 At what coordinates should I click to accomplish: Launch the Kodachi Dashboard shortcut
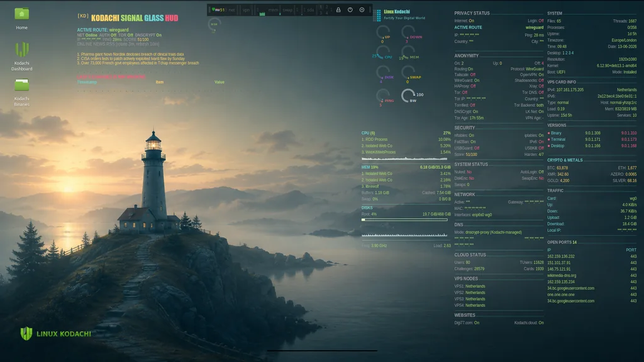pos(22,56)
